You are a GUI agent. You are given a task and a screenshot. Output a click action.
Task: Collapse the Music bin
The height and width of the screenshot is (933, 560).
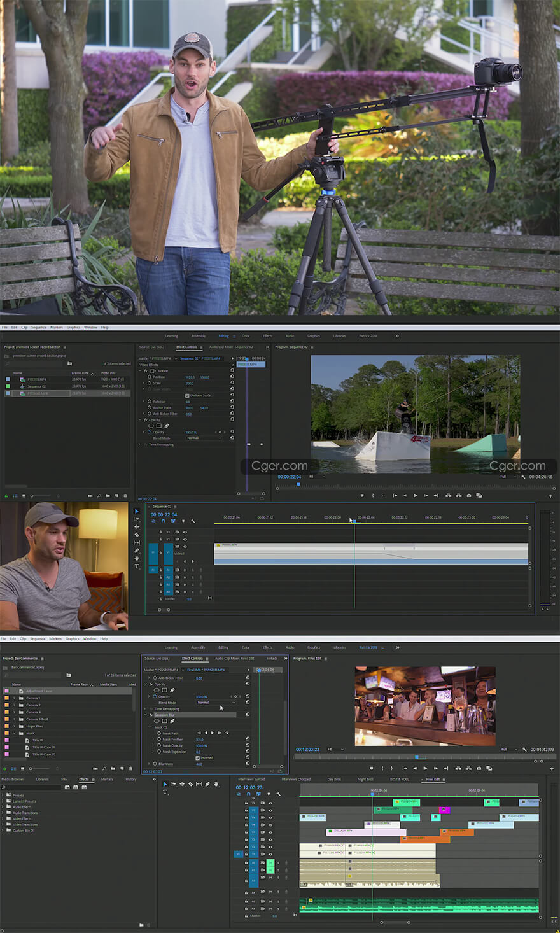point(14,733)
